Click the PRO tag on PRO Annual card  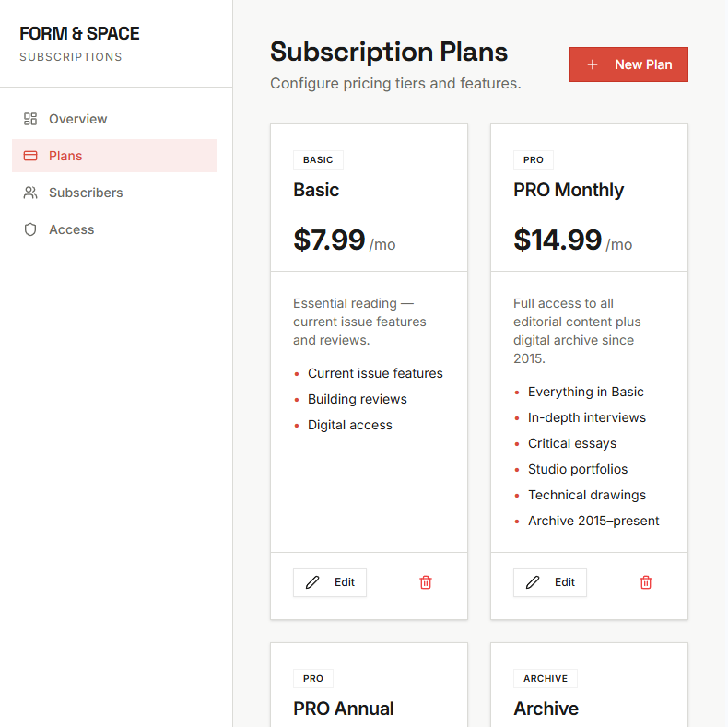click(x=313, y=679)
